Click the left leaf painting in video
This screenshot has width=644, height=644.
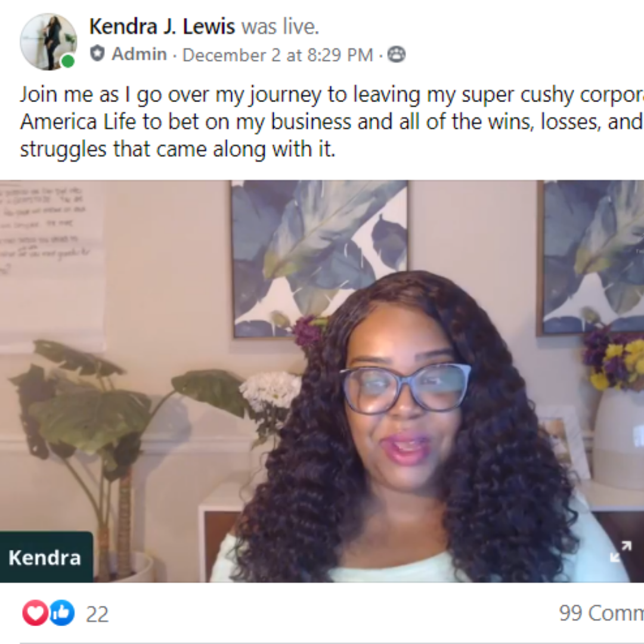[x=320, y=258]
